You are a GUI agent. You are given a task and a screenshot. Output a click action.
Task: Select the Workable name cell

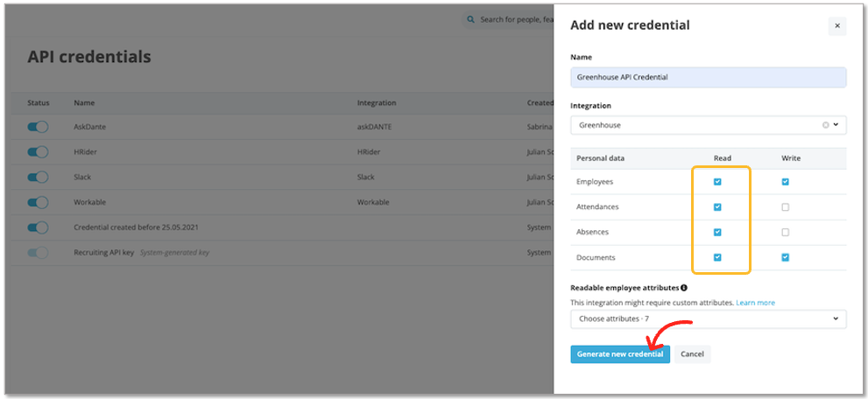[89, 202]
